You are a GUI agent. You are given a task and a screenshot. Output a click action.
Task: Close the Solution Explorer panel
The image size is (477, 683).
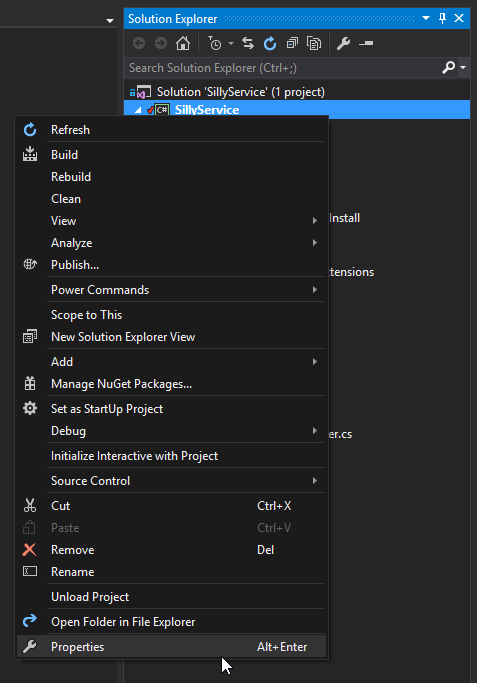pos(459,18)
